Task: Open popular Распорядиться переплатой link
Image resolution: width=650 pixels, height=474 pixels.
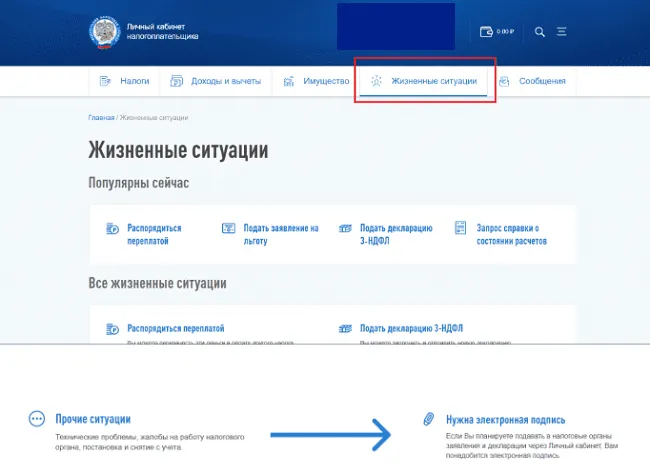Action: (155, 234)
